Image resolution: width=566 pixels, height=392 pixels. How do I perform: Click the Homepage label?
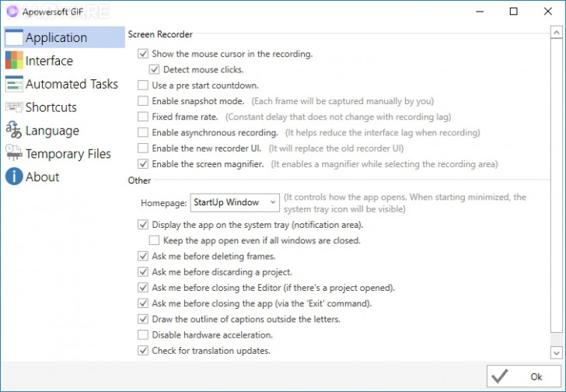[163, 203]
